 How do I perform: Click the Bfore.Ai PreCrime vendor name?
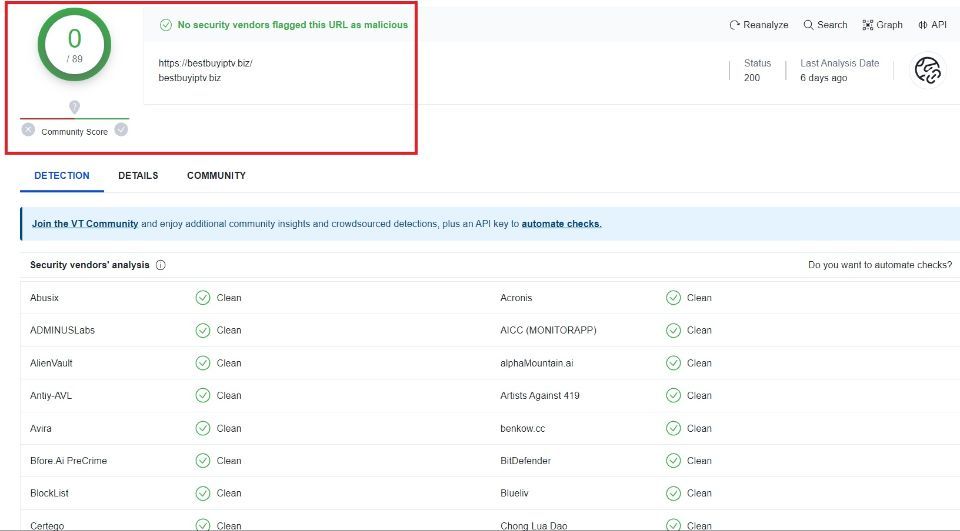68,461
